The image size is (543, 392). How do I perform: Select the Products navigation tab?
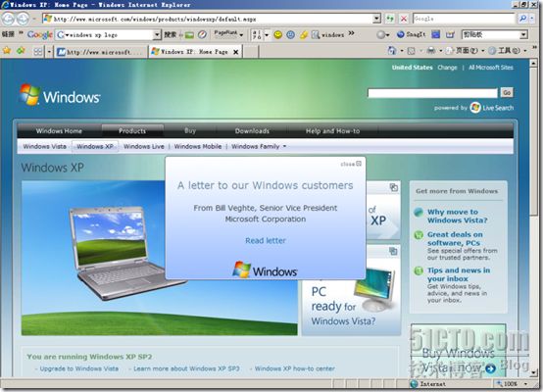[132, 131]
